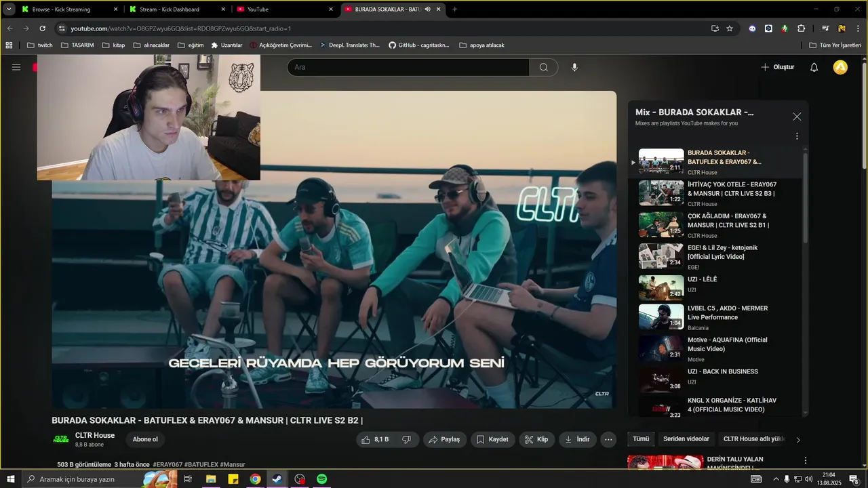868x488 pixels.
Task: Download video with İndir button
Action: (x=577, y=439)
